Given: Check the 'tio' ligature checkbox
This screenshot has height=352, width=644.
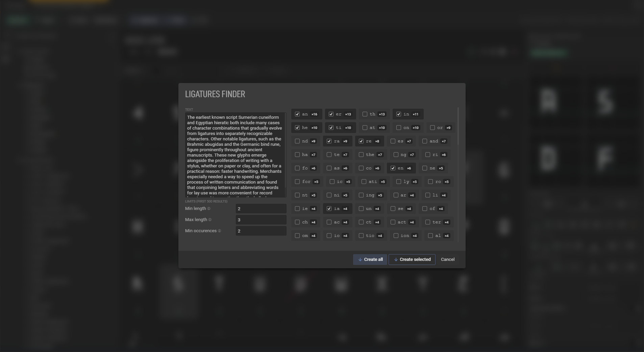Looking at the screenshot, I should click(x=361, y=236).
